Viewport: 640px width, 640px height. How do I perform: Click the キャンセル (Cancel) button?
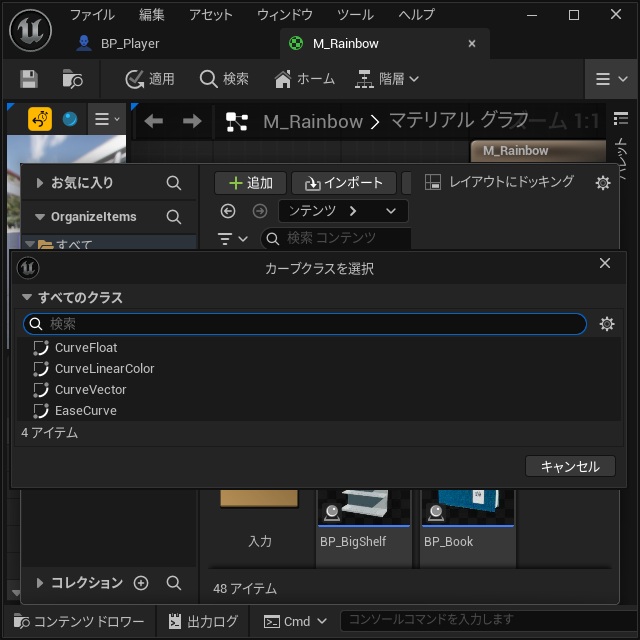(570, 466)
